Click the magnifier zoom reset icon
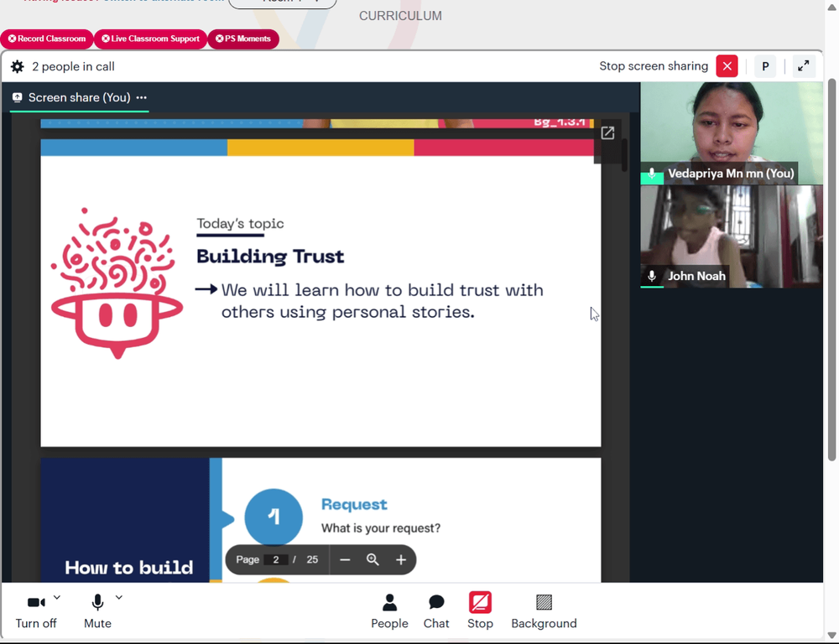Image resolution: width=839 pixels, height=644 pixels. [x=373, y=559]
